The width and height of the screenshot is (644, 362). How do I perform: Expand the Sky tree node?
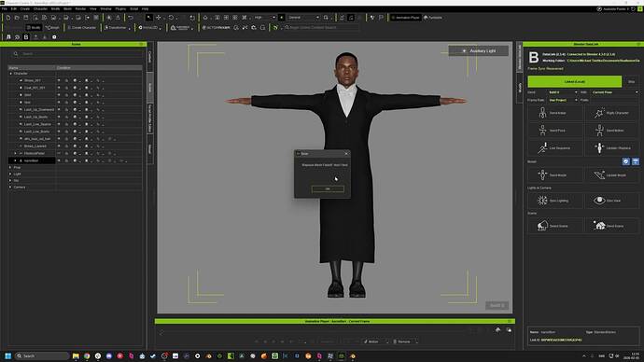pos(10,181)
